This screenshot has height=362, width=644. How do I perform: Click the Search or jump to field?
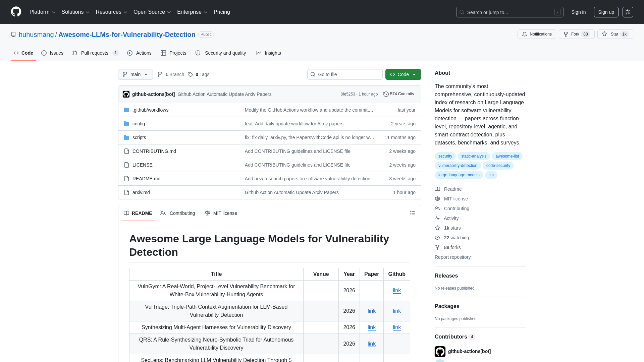click(x=509, y=12)
